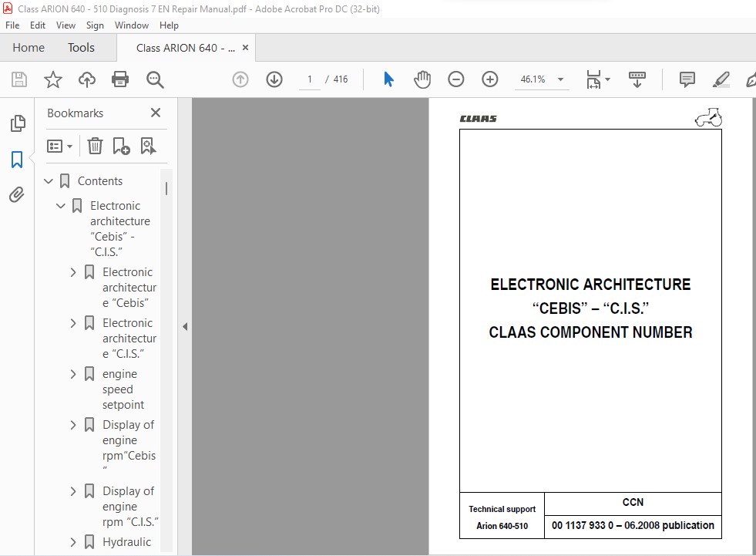756x556 pixels.
Task: Expand Electronic architecture "Cebis" sub-bookmark
Action: point(72,273)
